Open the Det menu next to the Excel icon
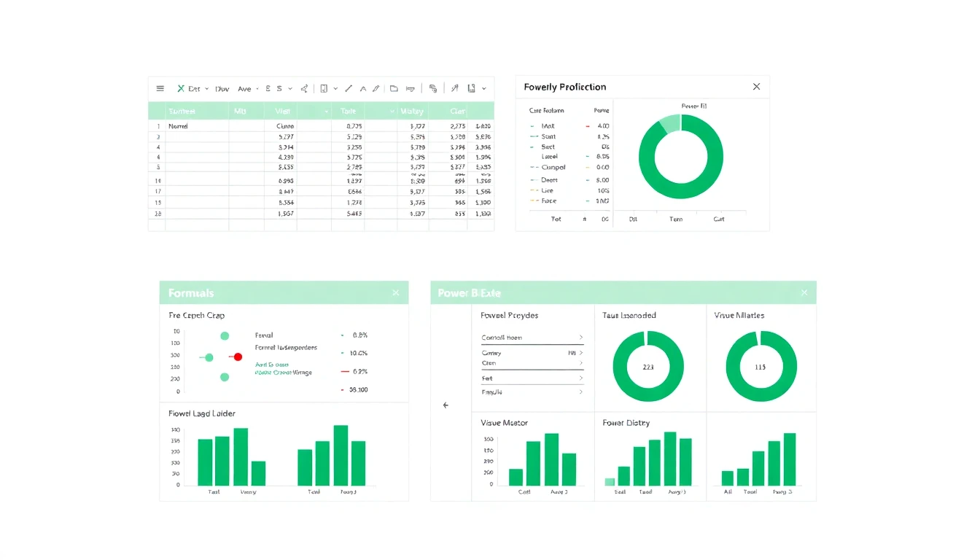 coord(195,88)
